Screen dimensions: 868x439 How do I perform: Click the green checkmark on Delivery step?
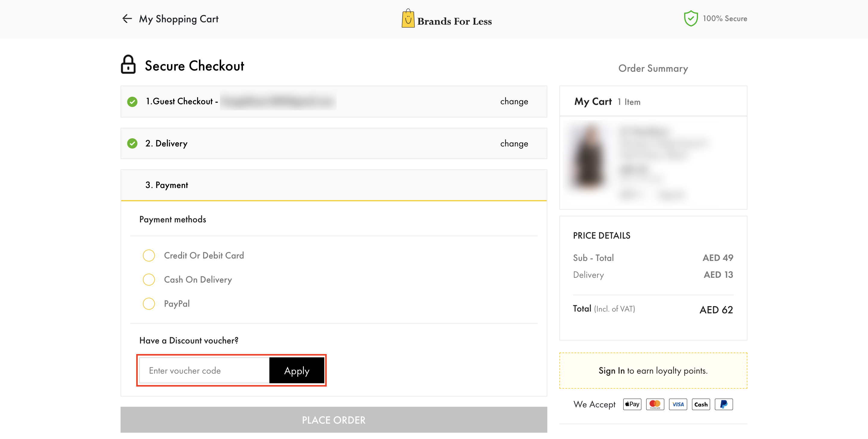click(132, 143)
